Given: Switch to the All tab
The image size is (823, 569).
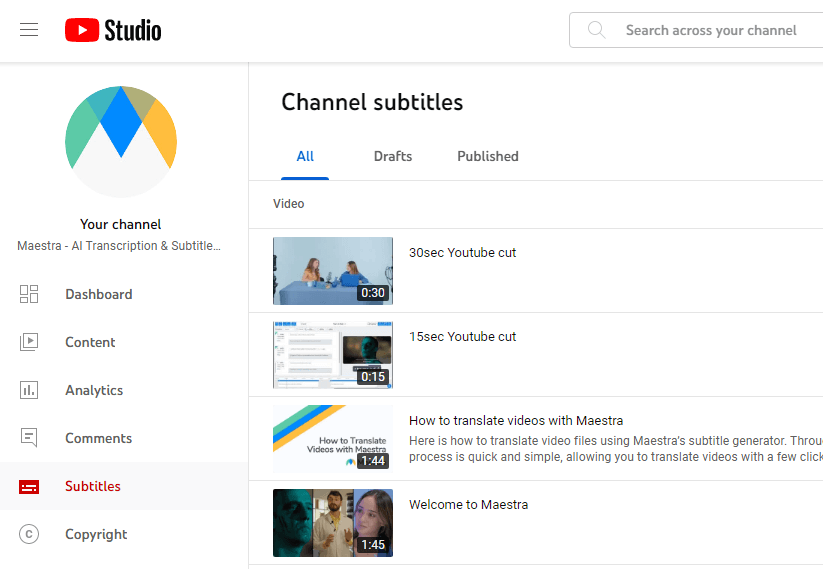Looking at the screenshot, I should (305, 156).
